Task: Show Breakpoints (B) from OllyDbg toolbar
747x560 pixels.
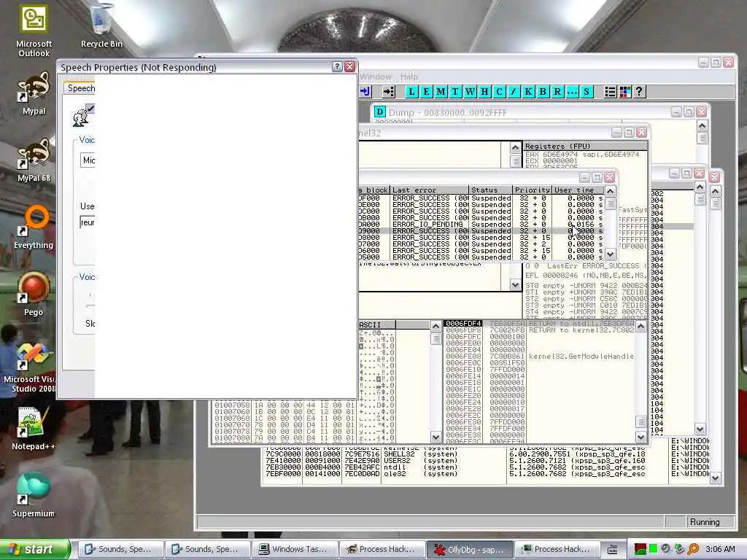Action: click(543, 92)
